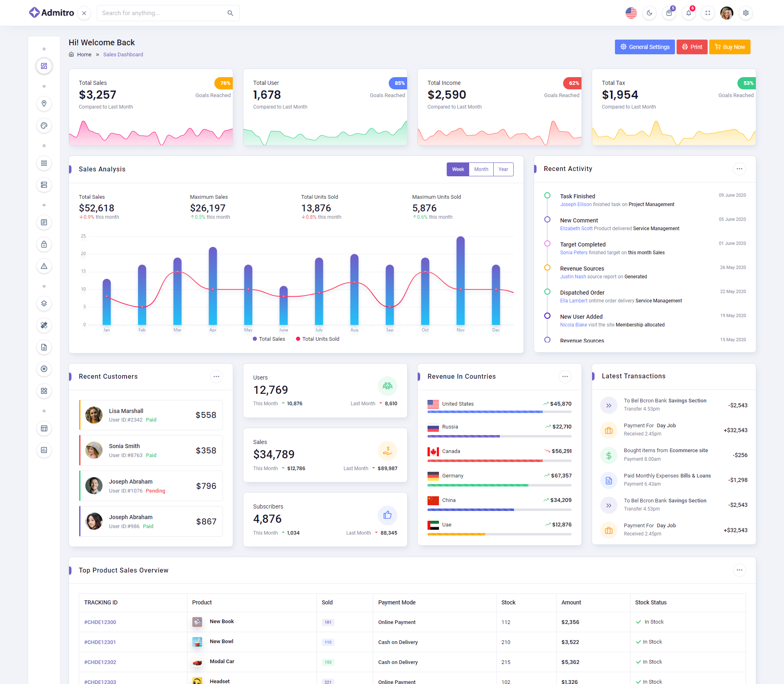
Task: Switch Sales Analysis to Month tab
Action: [481, 169]
